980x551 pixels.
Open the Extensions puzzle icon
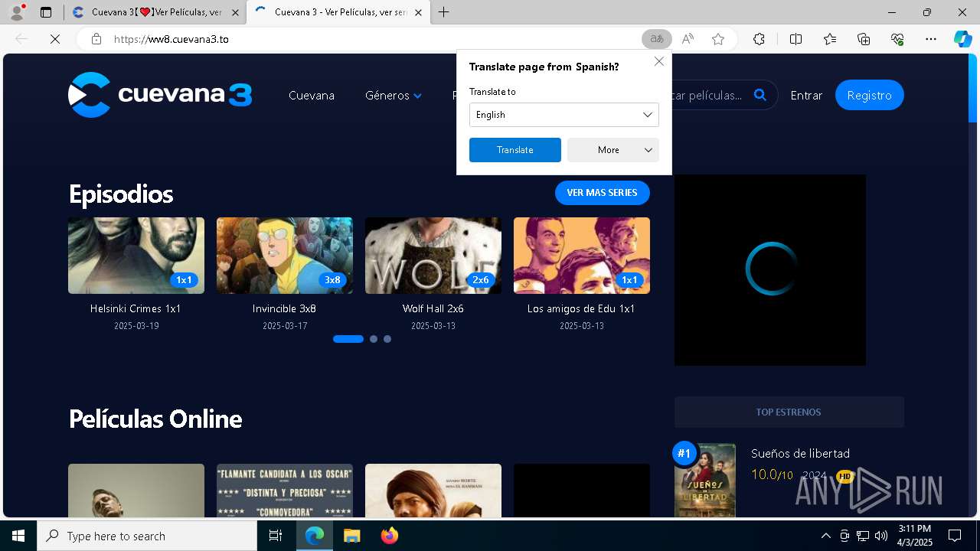[x=759, y=39]
